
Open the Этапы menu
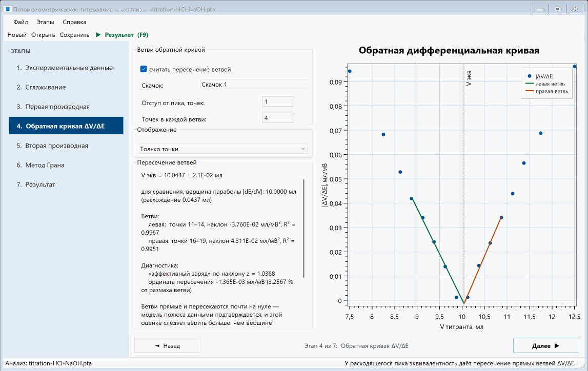point(46,22)
